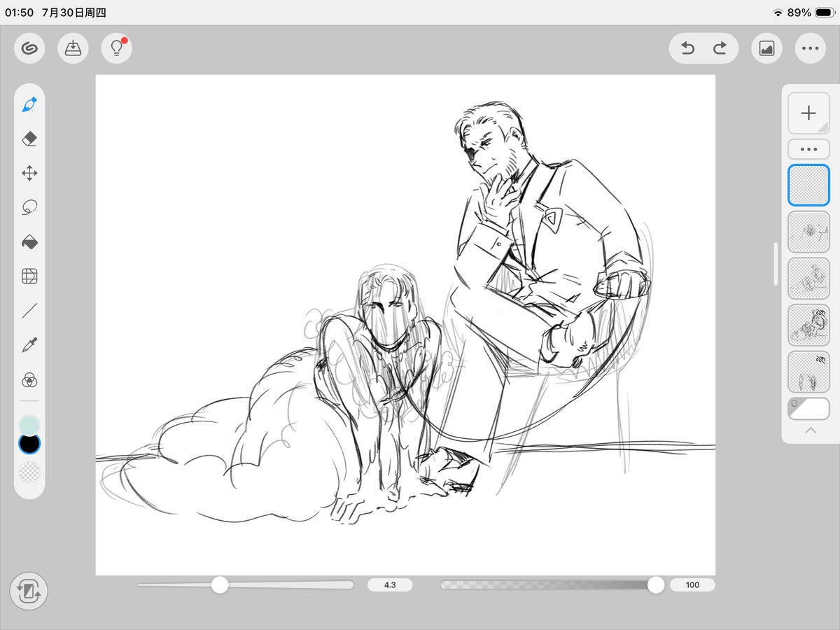Select the Eyedropper color picker tool

(x=29, y=345)
